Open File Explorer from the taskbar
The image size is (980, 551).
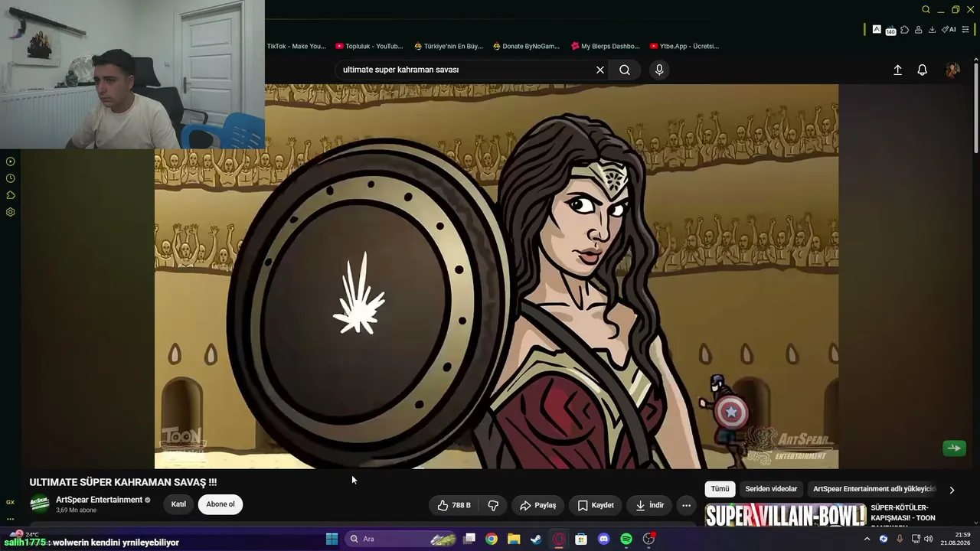click(514, 539)
